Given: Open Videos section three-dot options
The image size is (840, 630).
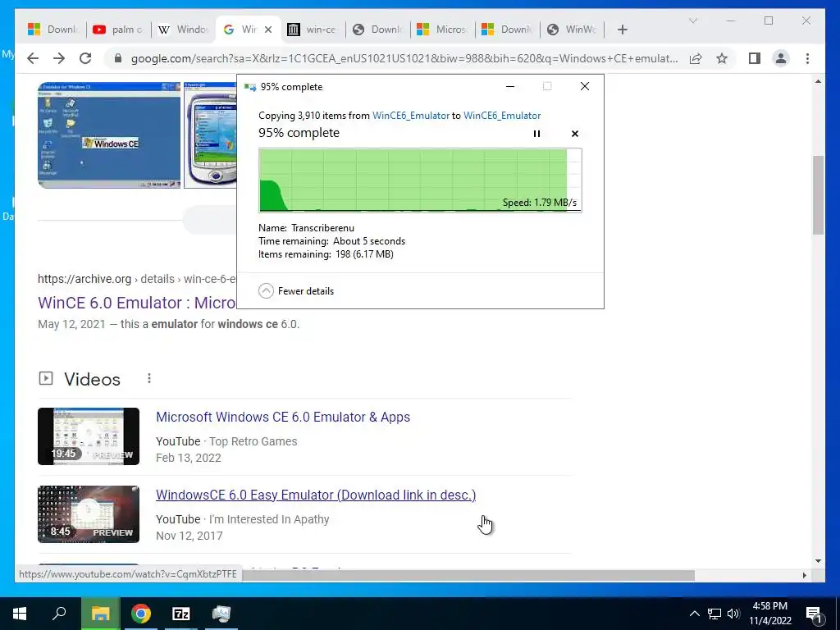Looking at the screenshot, I should coord(149,379).
